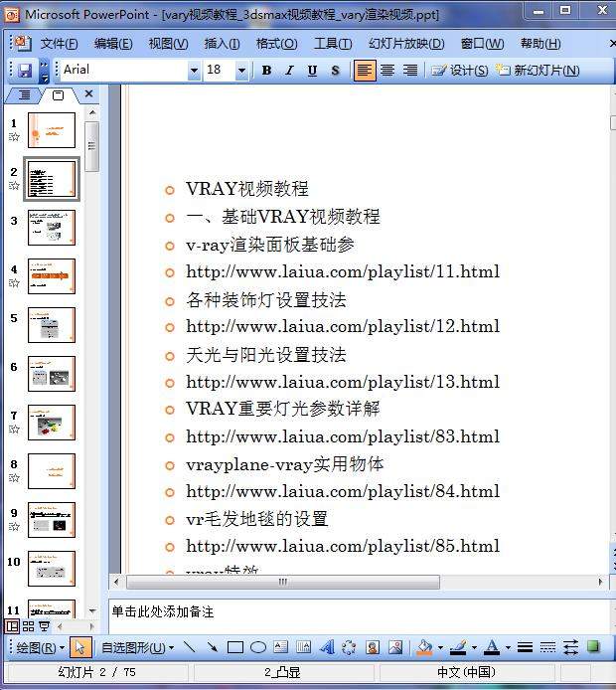
Task: Click thumbnail pane scroll up arrow
Action: tap(91, 112)
